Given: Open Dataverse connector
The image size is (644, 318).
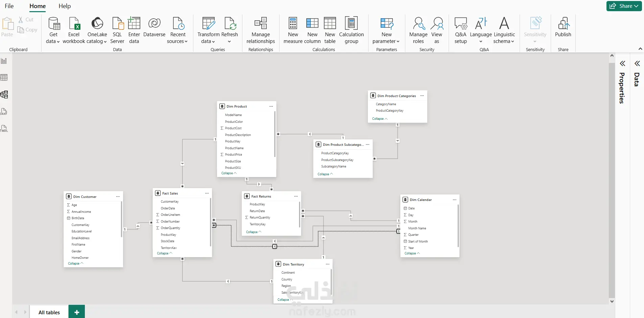Looking at the screenshot, I should pyautogui.click(x=154, y=27).
